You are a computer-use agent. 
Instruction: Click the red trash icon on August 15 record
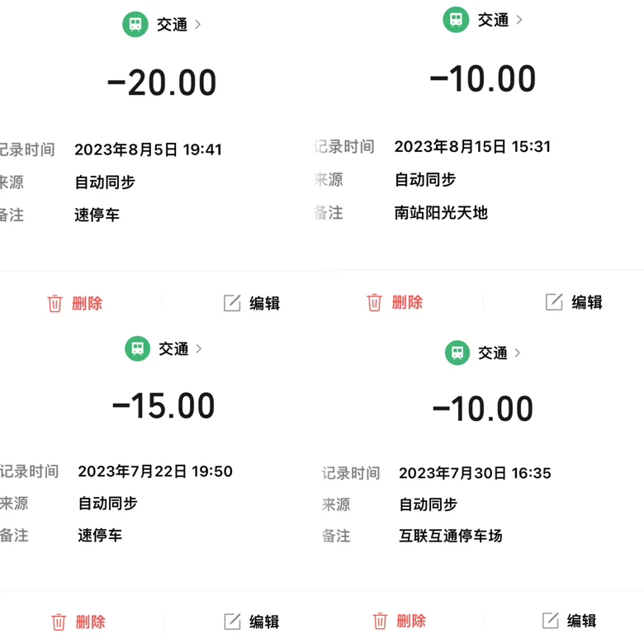click(x=374, y=302)
